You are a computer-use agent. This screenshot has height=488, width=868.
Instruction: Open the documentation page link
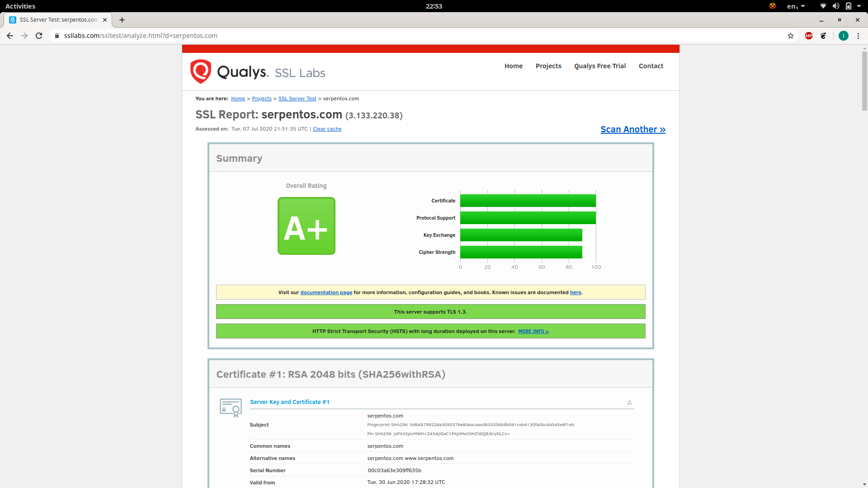pos(326,292)
